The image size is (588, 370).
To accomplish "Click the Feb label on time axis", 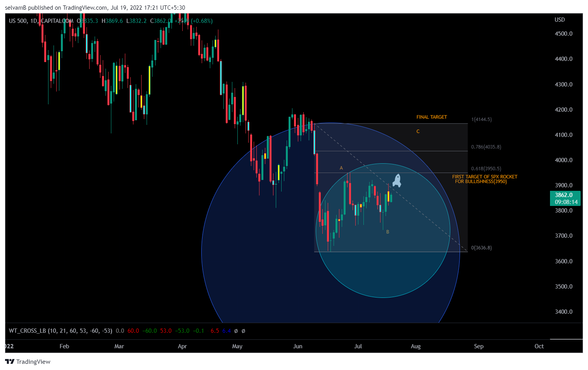I will [64, 346].
